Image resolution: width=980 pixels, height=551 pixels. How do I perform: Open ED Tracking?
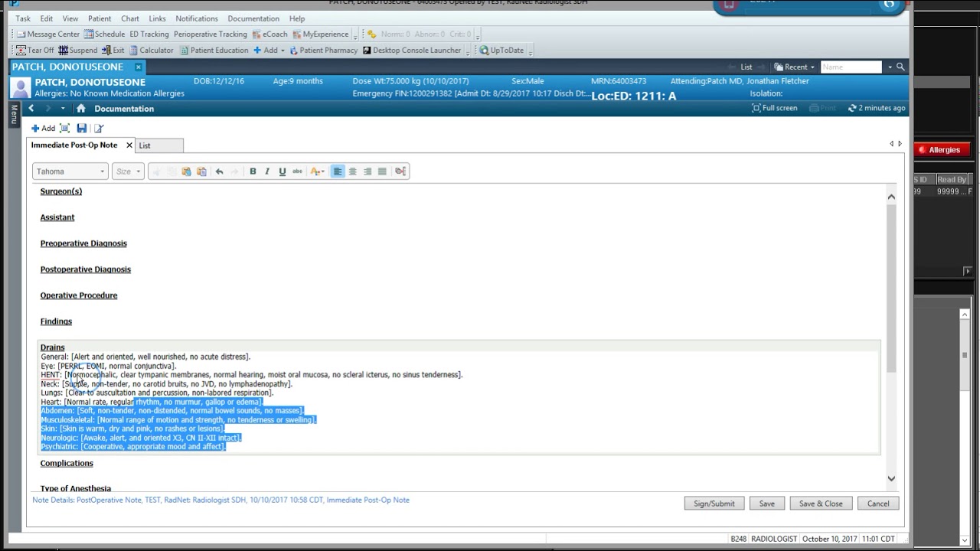tap(149, 34)
